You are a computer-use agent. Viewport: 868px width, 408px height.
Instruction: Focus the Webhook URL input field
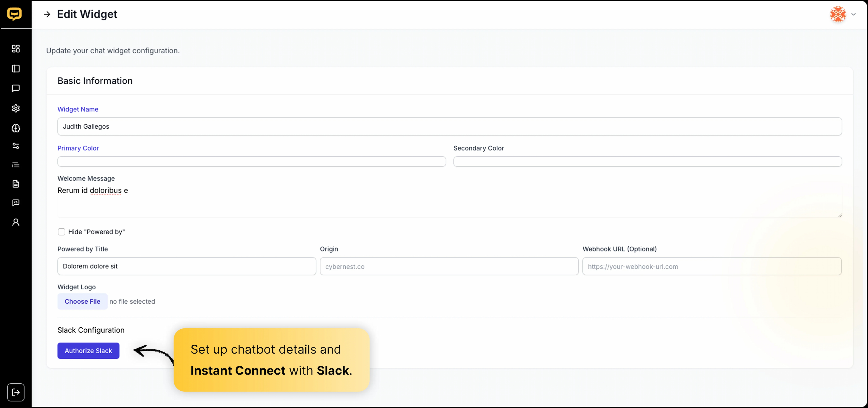click(x=712, y=266)
